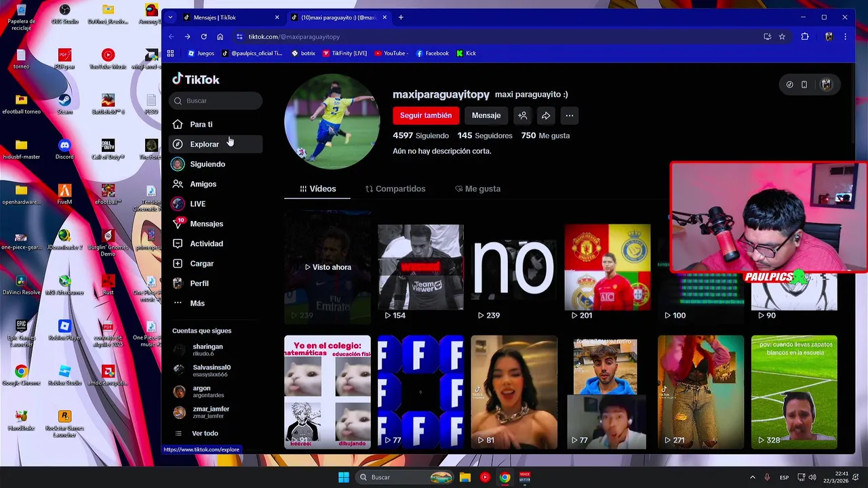Open the three-dot profile options
The width and height of the screenshot is (868, 488).
570,115
